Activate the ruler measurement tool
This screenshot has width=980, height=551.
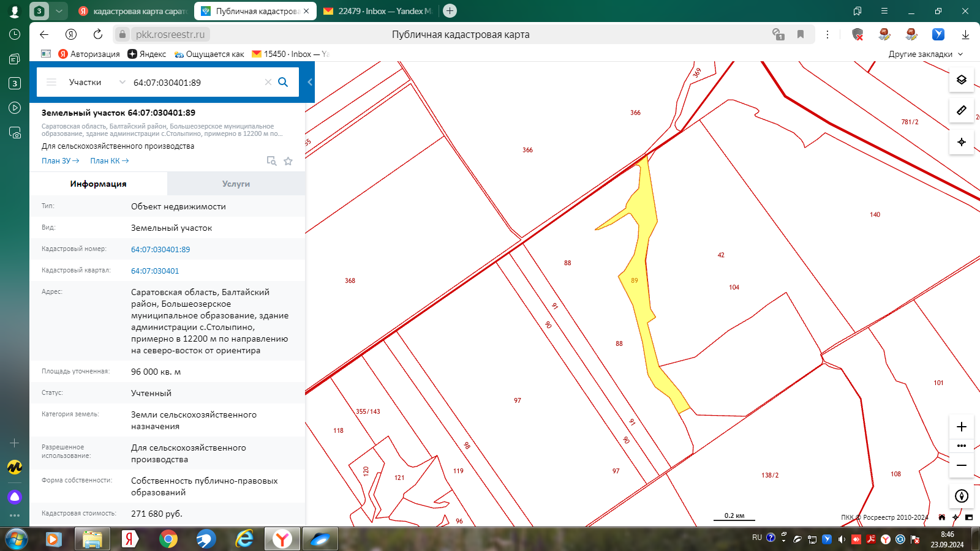tap(962, 110)
